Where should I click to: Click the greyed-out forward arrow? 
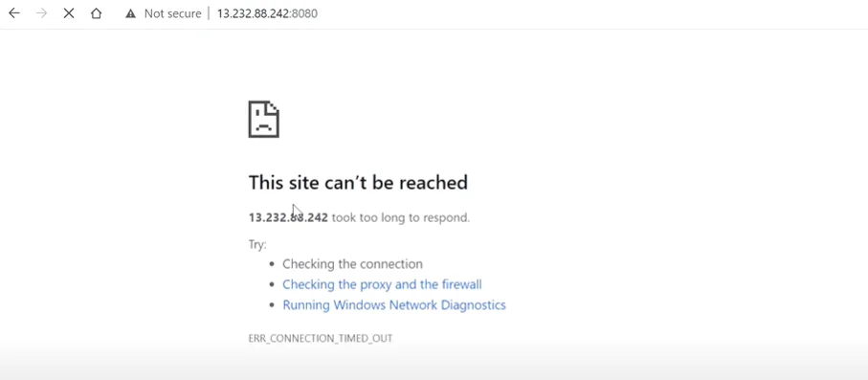41,13
